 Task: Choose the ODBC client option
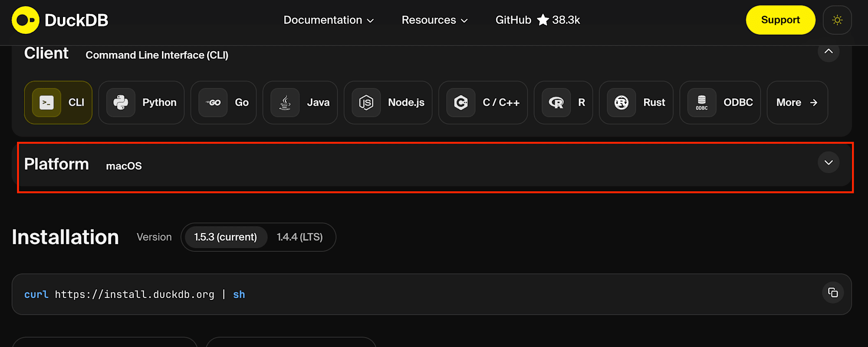(720, 103)
